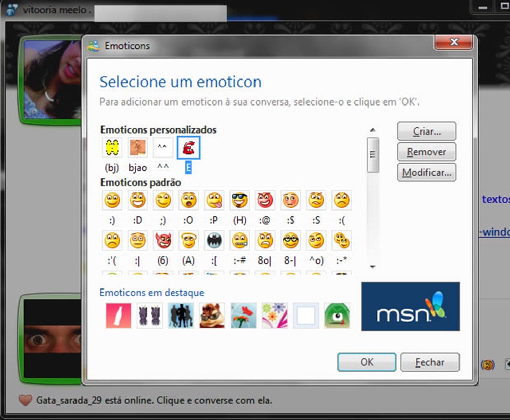Choose the sunglasses "(H)" emoticon
This screenshot has width=510, height=420.
pos(240,200)
